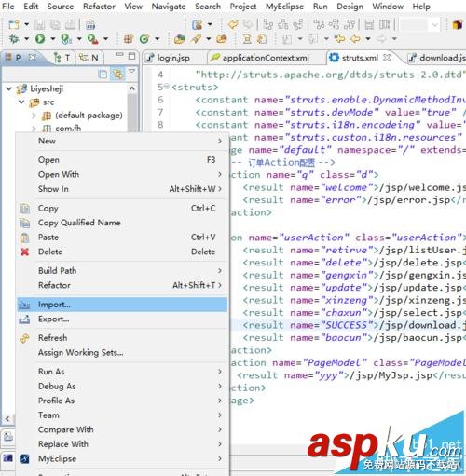Click the New Java Class icon

point(144,39)
